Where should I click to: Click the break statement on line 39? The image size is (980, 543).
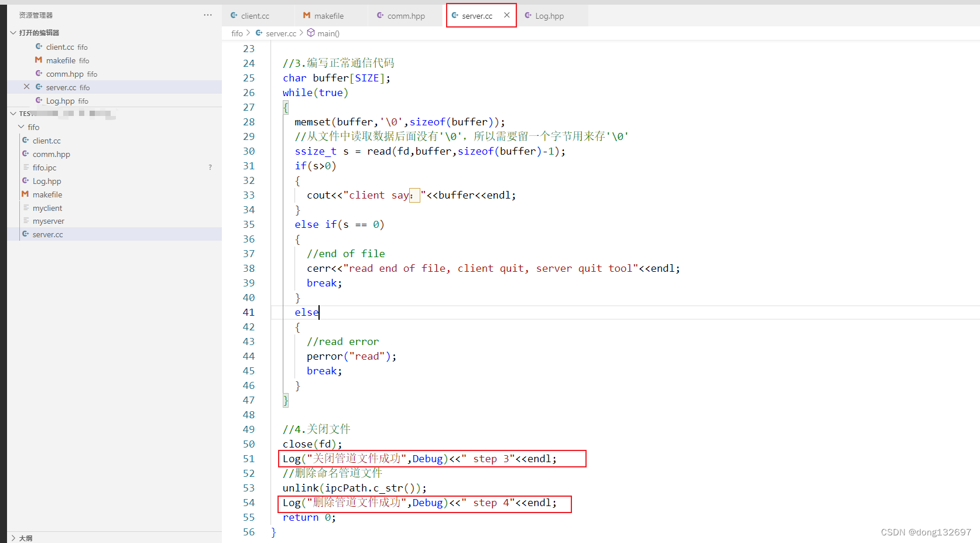[x=324, y=283]
